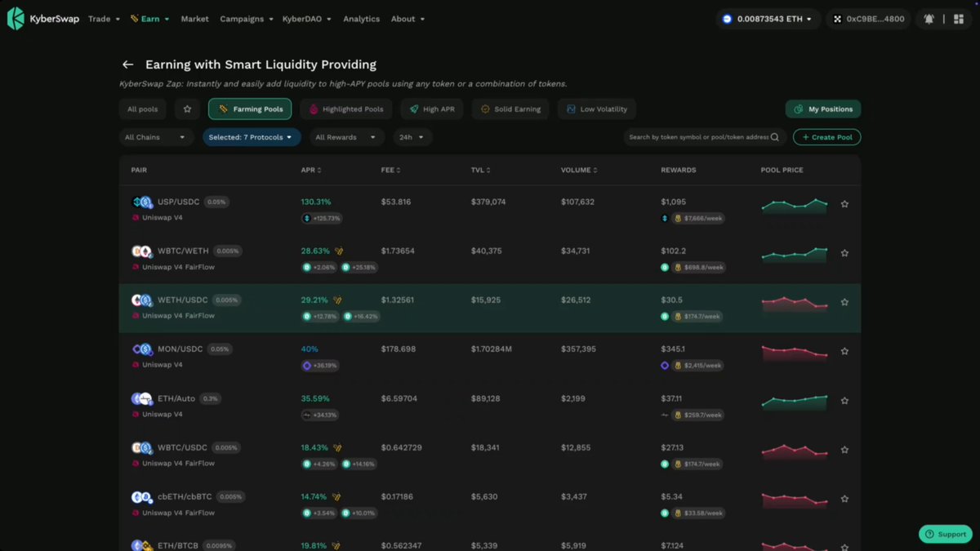Screen dimensions: 980x551
Task: Favorite the USP/USDC pool with its star
Action: [844, 204]
